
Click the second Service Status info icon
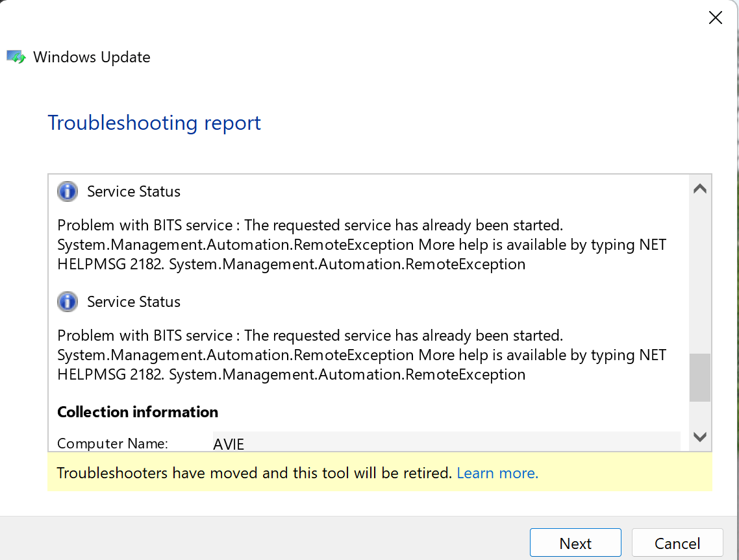click(68, 302)
